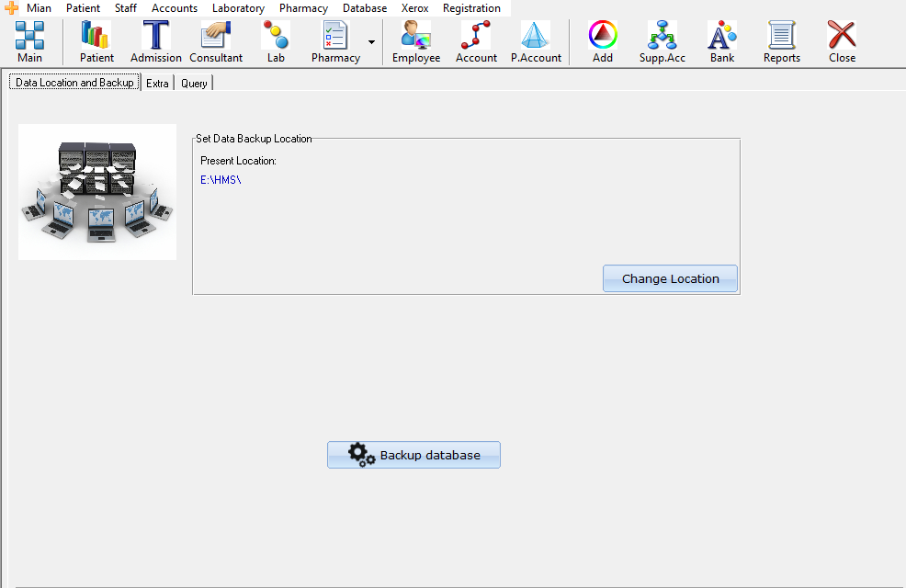Open the Database menu

pyautogui.click(x=365, y=8)
